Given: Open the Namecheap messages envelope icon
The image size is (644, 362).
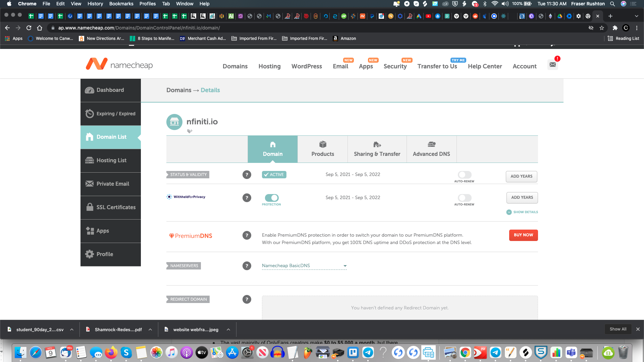Looking at the screenshot, I should (553, 65).
